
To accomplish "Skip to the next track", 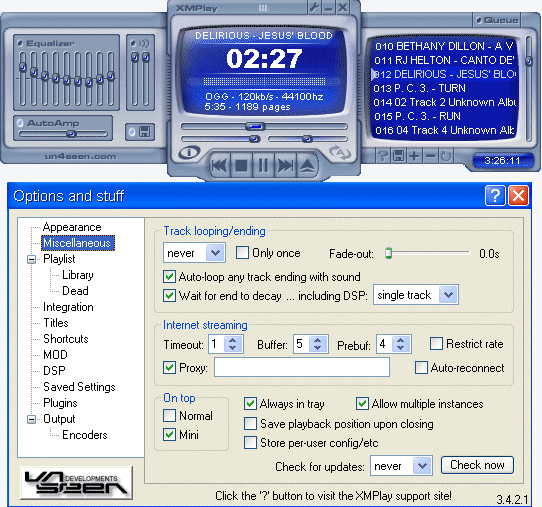I will tap(285, 166).
